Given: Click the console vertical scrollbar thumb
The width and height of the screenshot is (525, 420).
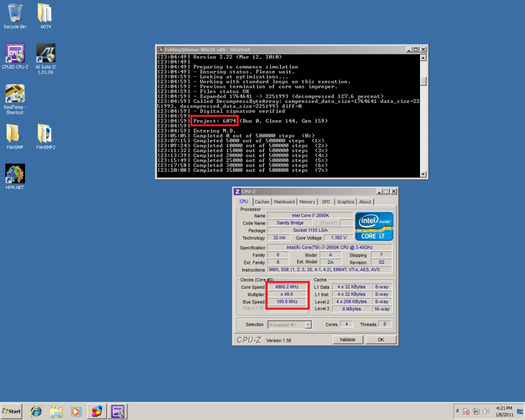Looking at the screenshot, I should click(x=423, y=81).
